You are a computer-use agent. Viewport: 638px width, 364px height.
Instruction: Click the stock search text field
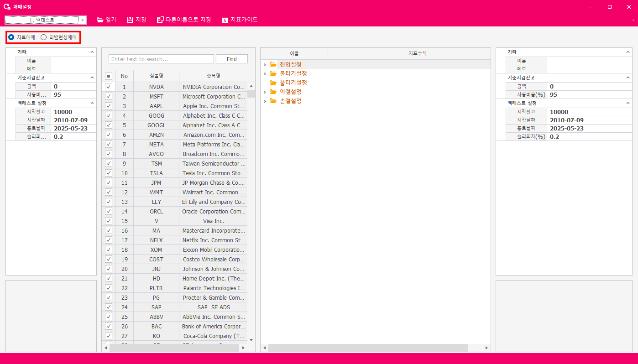click(161, 59)
